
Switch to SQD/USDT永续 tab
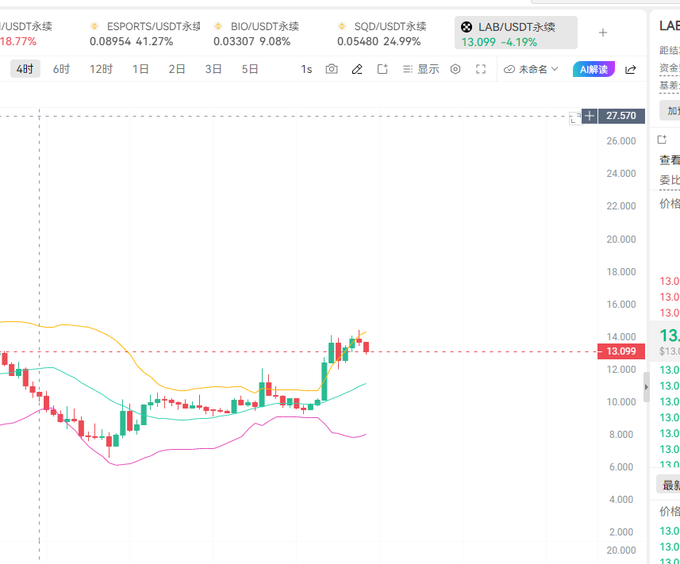382,33
